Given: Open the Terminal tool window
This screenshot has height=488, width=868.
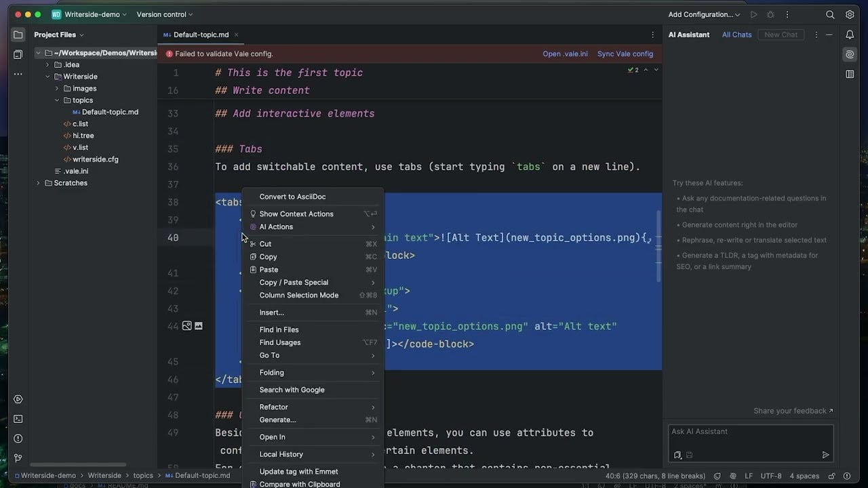Looking at the screenshot, I should (18, 419).
